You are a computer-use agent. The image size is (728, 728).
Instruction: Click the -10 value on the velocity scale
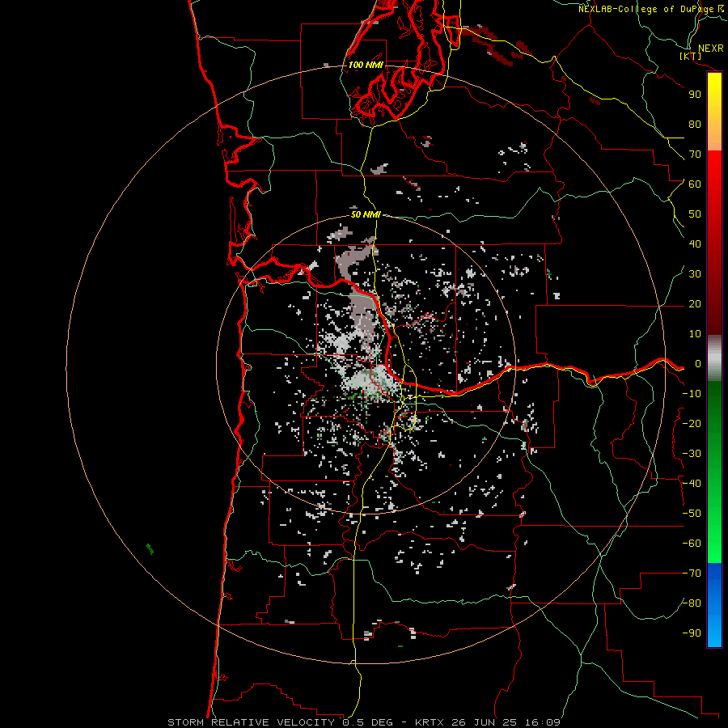692,394
